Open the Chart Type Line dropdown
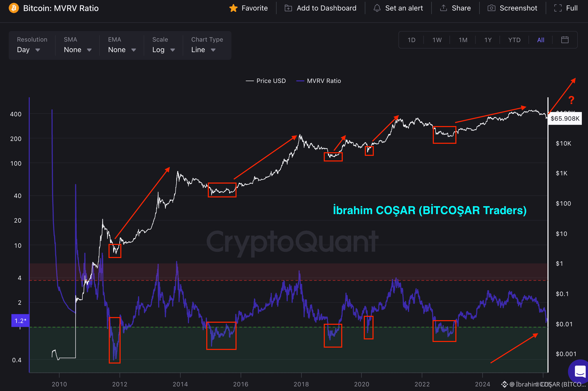Image resolution: width=588 pixels, height=391 pixels. click(207, 45)
